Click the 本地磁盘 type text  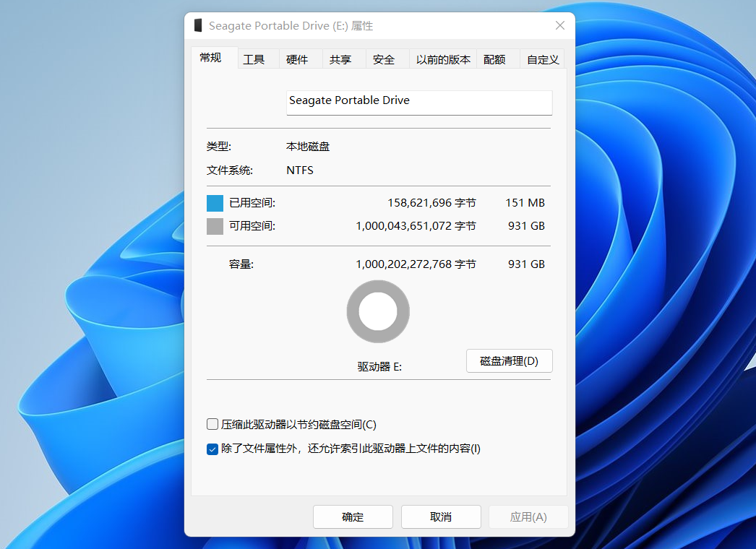point(308,147)
